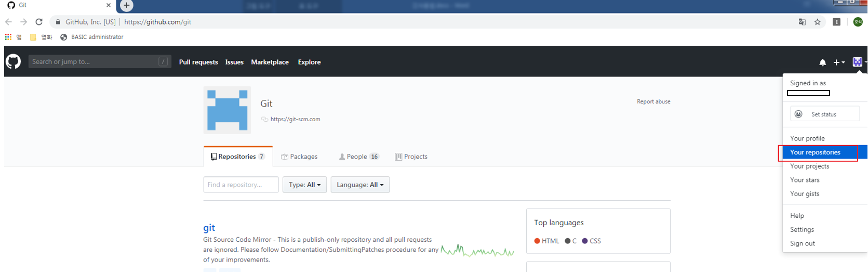Click Sign out
This screenshot has height=272, width=868.
click(825, 243)
